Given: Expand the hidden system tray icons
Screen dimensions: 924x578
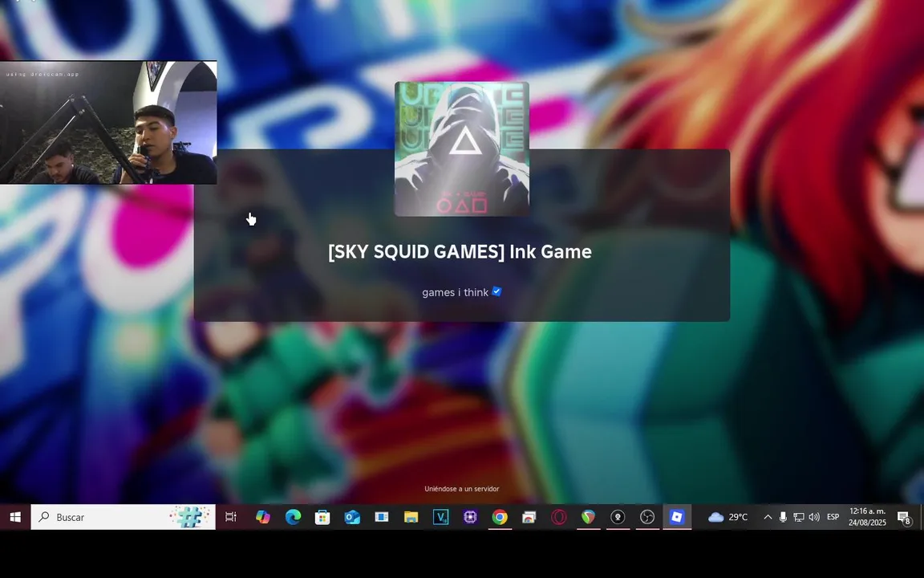Looking at the screenshot, I should coord(768,517).
